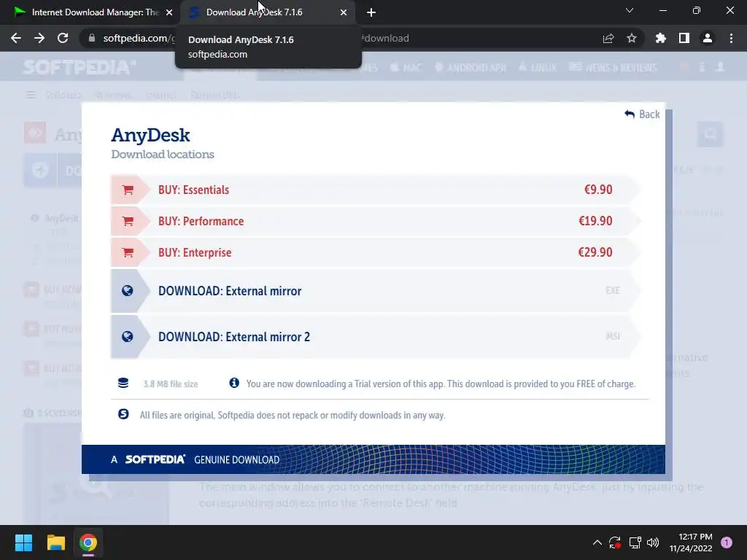Open File Explorer from taskbar

tap(55, 542)
